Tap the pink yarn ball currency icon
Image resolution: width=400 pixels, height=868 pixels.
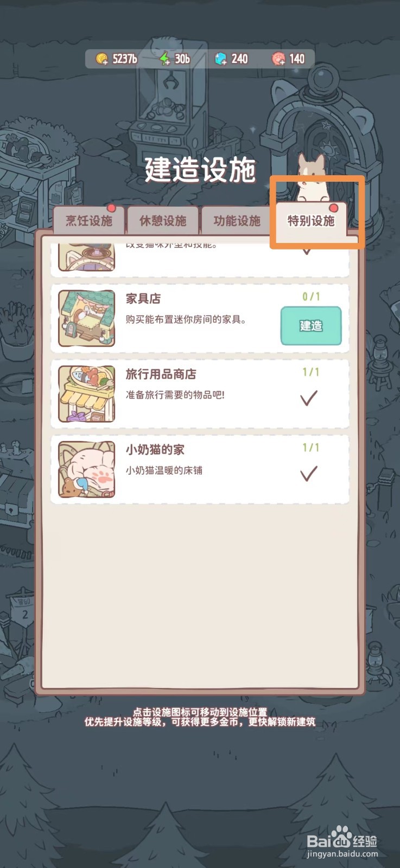pos(279,59)
